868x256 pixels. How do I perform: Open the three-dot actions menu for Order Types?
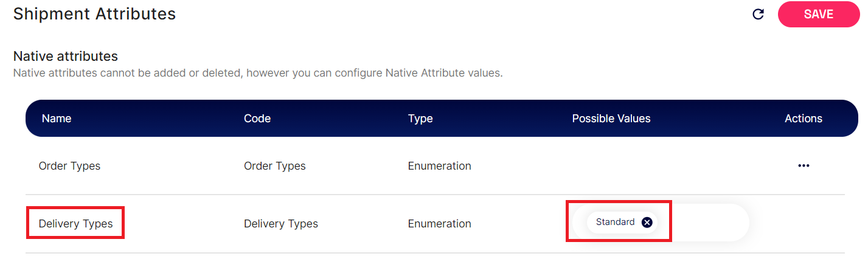(x=804, y=165)
